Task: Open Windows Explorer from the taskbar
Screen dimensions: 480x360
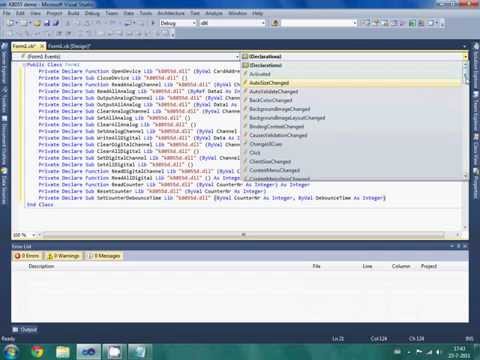Action: pyautogui.click(x=63, y=352)
